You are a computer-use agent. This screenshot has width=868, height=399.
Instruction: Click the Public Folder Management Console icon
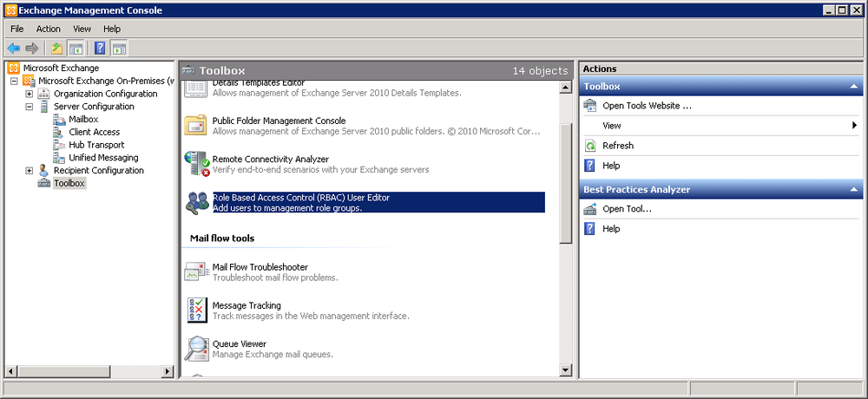tap(196, 126)
